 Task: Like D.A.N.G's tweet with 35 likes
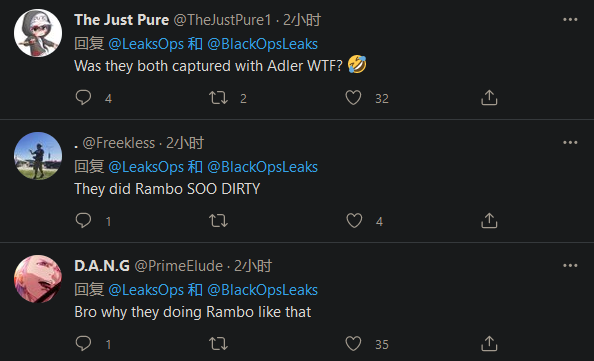coord(353,344)
